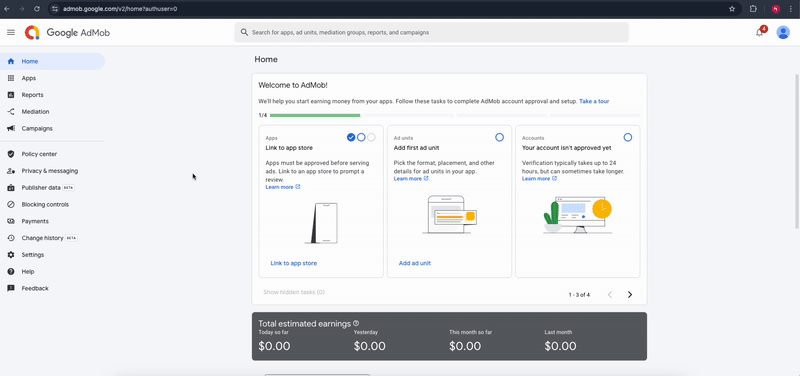
Task: Open the user account avatar
Action: (783, 33)
